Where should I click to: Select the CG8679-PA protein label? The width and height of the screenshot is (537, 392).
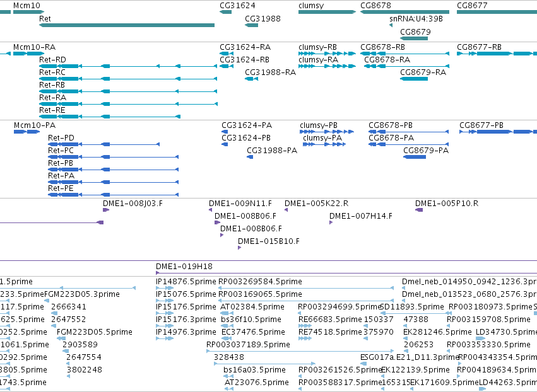426,151
